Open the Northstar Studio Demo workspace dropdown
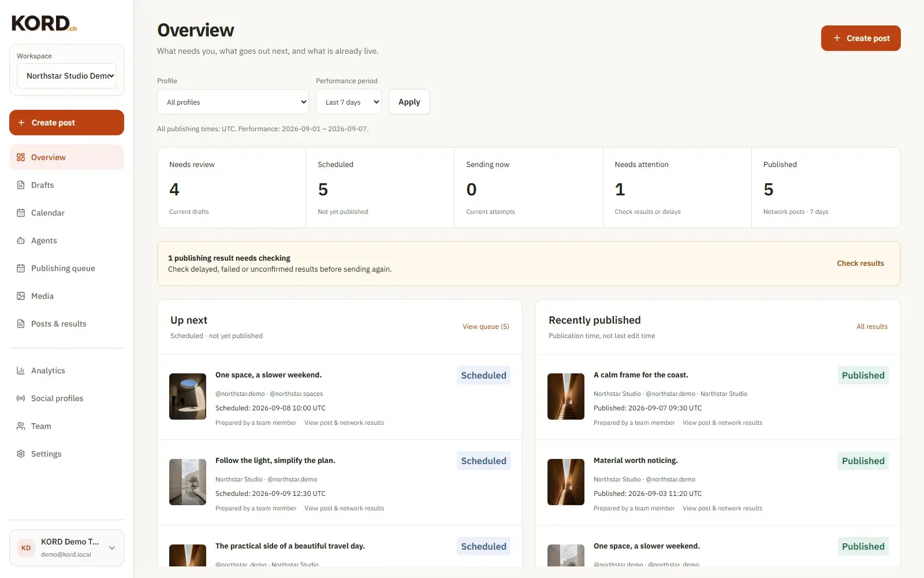Image resolution: width=924 pixels, height=578 pixels. click(67, 76)
